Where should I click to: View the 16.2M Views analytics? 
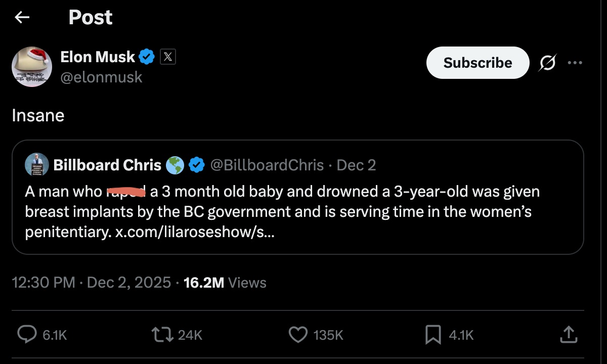pos(225,282)
